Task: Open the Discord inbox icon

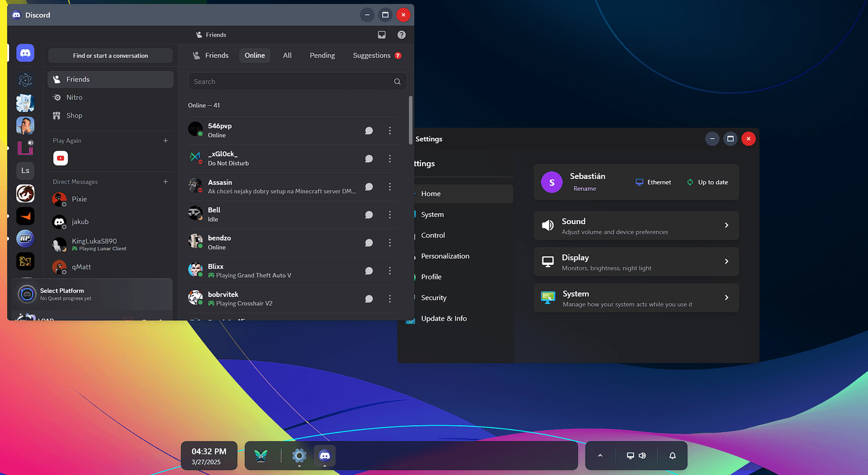Action: [x=381, y=35]
